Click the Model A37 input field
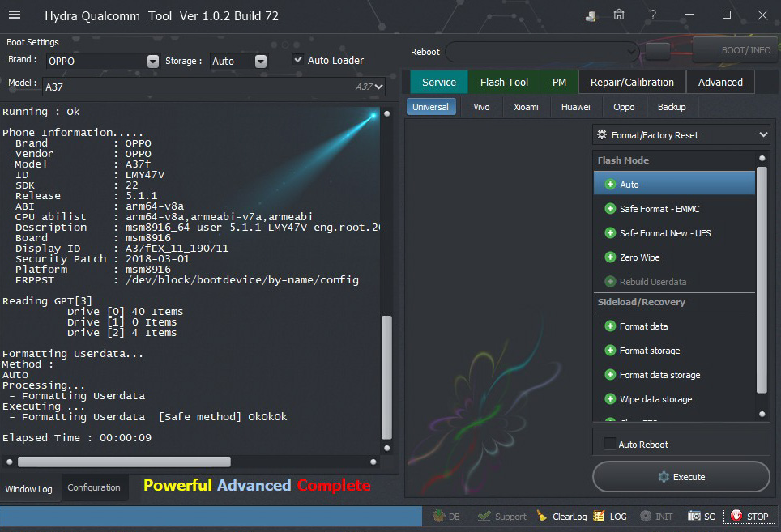The width and height of the screenshot is (781, 532). (x=214, y=87)
